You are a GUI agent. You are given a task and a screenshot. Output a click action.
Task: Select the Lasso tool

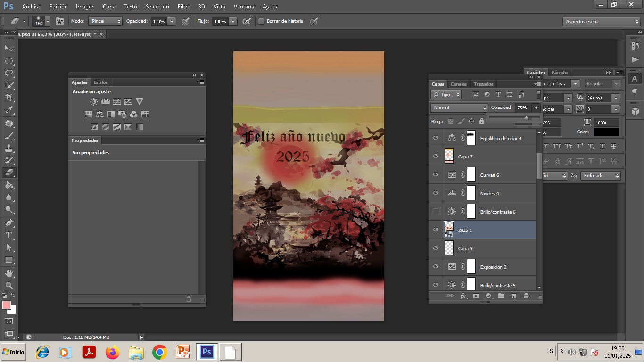click(x=9, y=73)
